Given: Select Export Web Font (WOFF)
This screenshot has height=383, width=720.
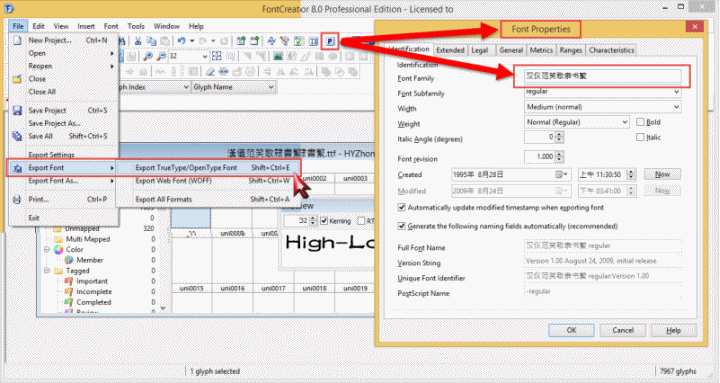Looking at the screenshot, I should click(x=209, y=180).
